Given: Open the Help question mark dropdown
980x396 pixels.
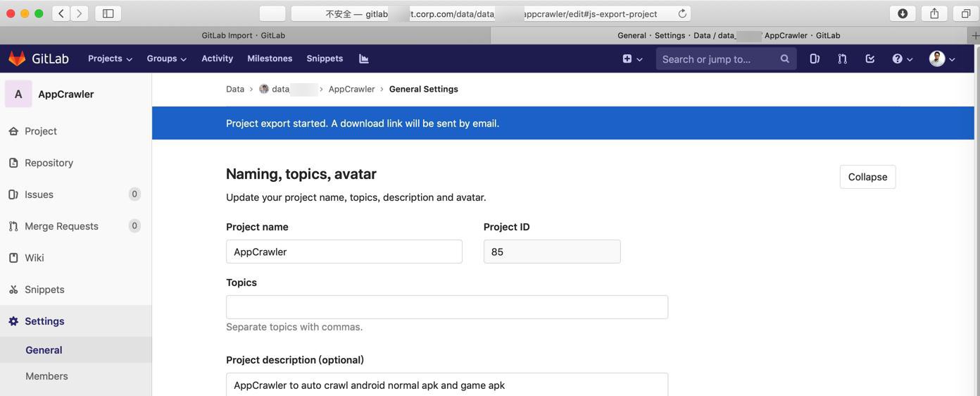Looking at the screenshot, I should point(902,59).
